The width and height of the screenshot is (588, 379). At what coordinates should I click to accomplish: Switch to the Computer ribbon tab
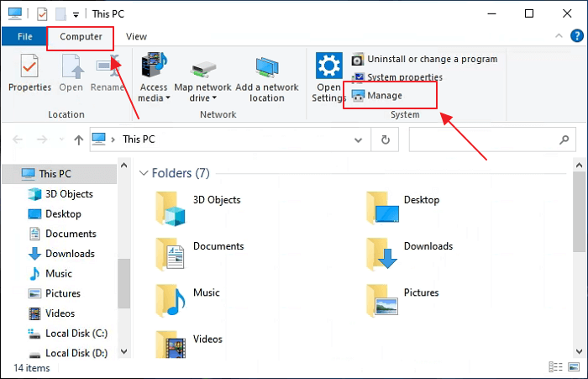pyautogui.click(x=81, y=37)
